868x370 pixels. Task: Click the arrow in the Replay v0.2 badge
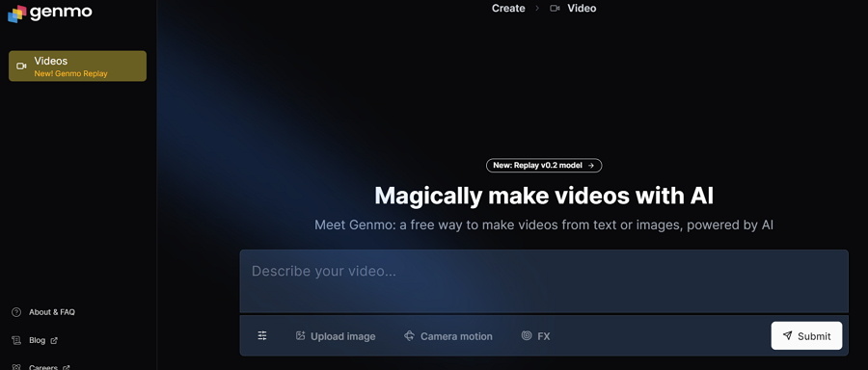pos(591,165)
